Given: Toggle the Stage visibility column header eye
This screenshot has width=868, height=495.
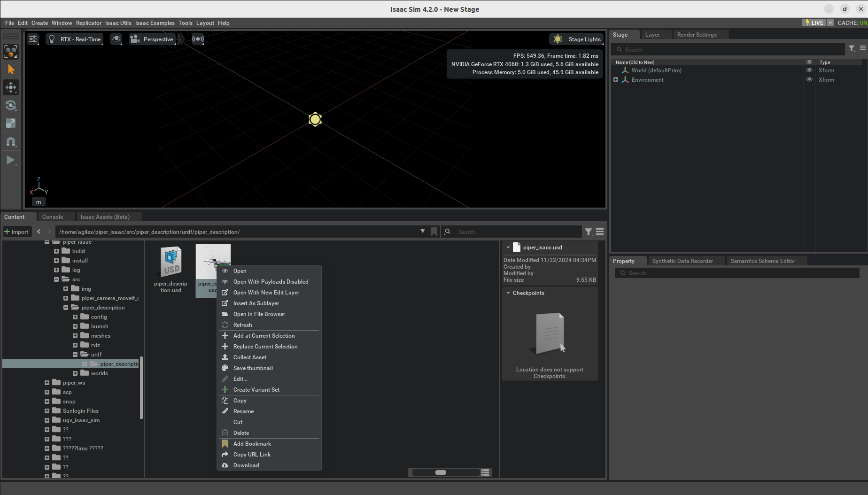Looking at the screenshot, I should click(x=809, y=62).
